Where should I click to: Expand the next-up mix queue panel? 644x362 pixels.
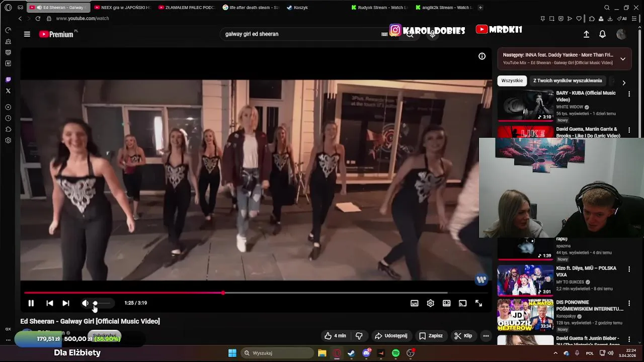point(622,59)
